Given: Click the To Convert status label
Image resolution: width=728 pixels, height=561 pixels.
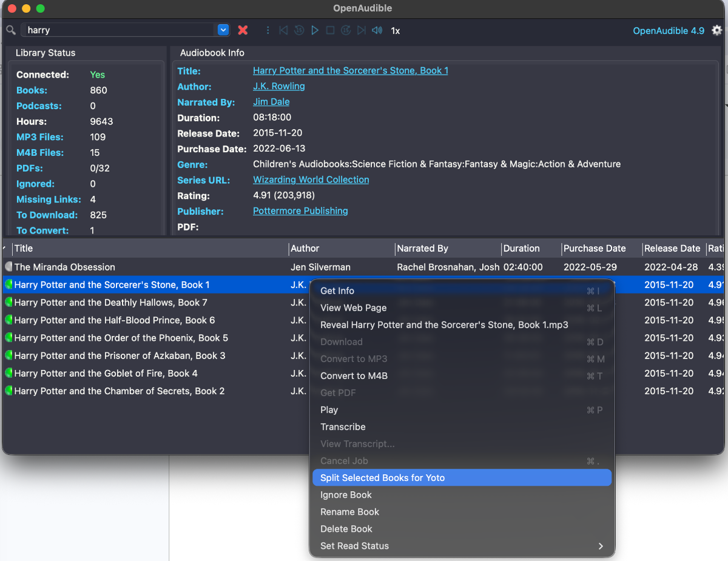Looking at the screenshot, I should pos(42,230).
